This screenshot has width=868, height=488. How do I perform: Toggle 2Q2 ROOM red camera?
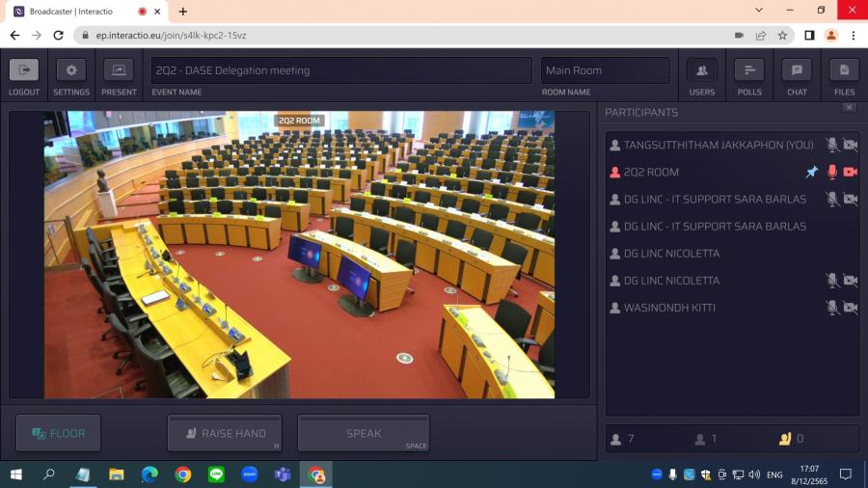(x=851, y=172)
